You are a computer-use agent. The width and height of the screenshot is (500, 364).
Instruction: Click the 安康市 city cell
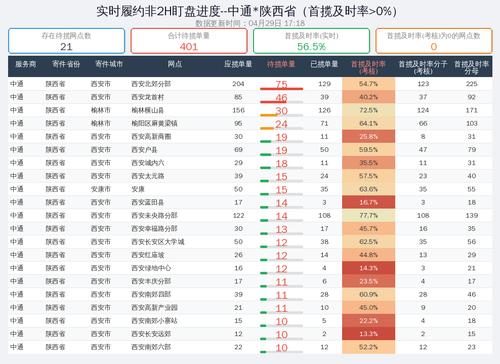101,189
